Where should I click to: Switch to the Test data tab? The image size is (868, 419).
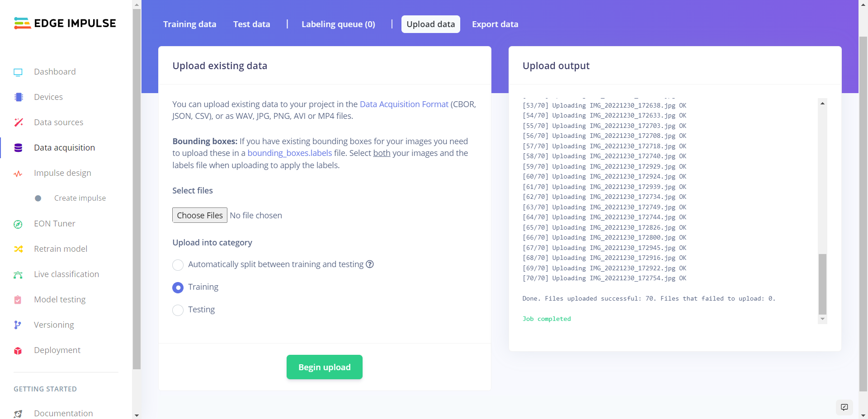coord(252,24)
